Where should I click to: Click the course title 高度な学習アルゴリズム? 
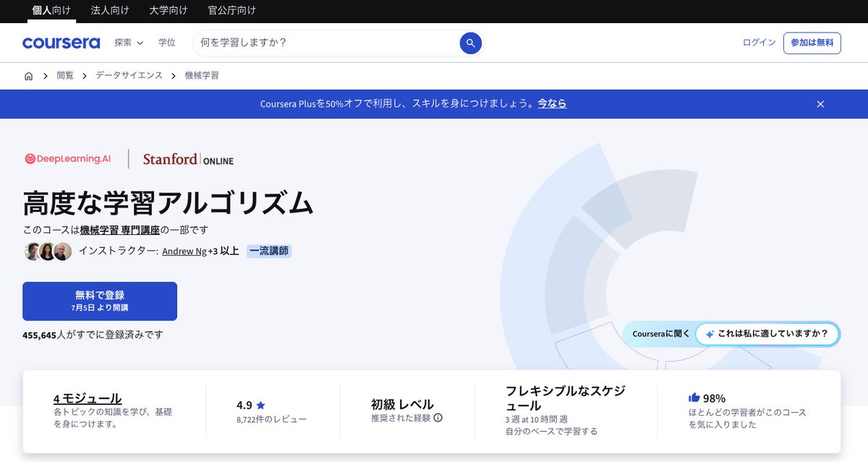coord(168,203)
